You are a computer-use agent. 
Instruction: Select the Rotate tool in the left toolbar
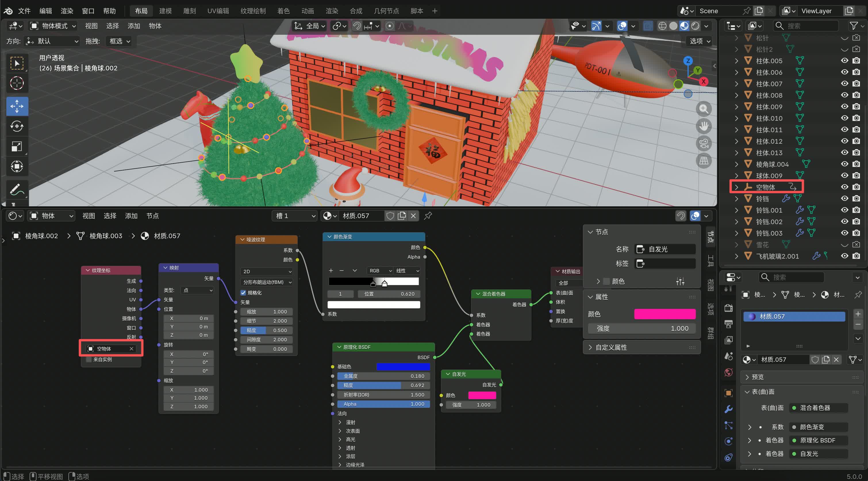click(x=17, y=126)
